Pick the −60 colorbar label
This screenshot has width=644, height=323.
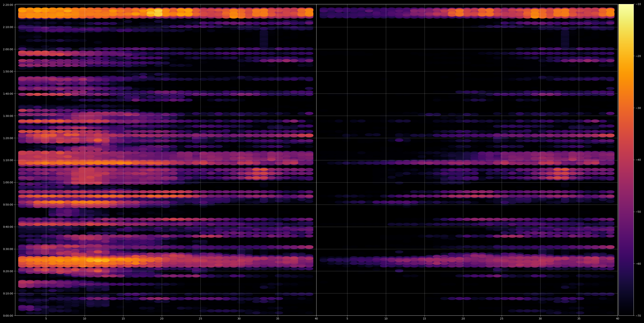[x=638, y=264]
